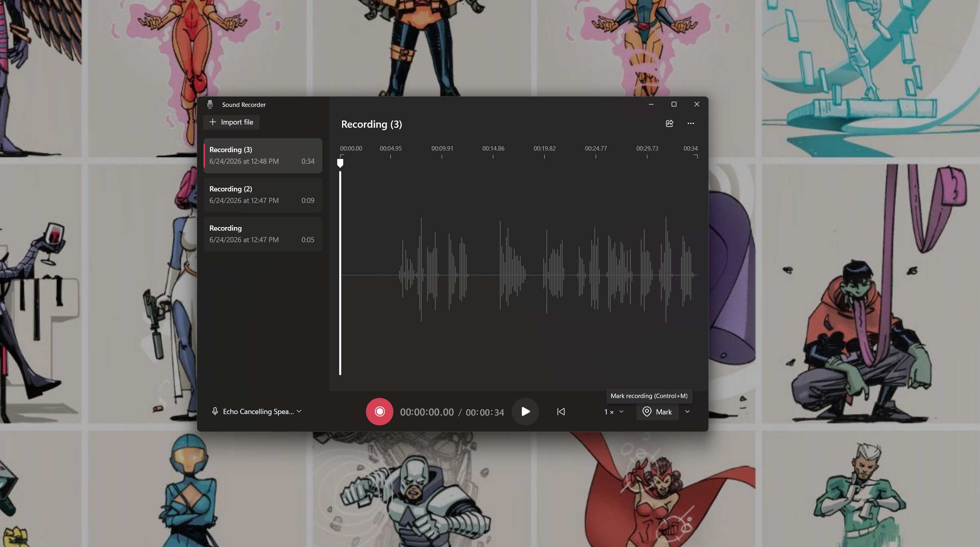The height and width of the screenshot is (547, 980).
Task: Click the 00:04.95 timeline tick
Action: (390, 157)
